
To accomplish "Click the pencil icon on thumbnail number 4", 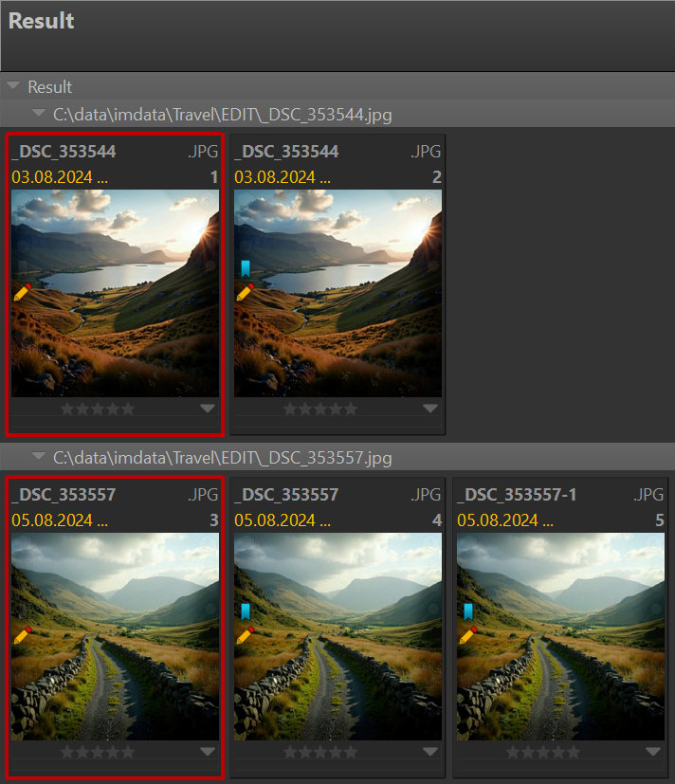I will 245,634.
